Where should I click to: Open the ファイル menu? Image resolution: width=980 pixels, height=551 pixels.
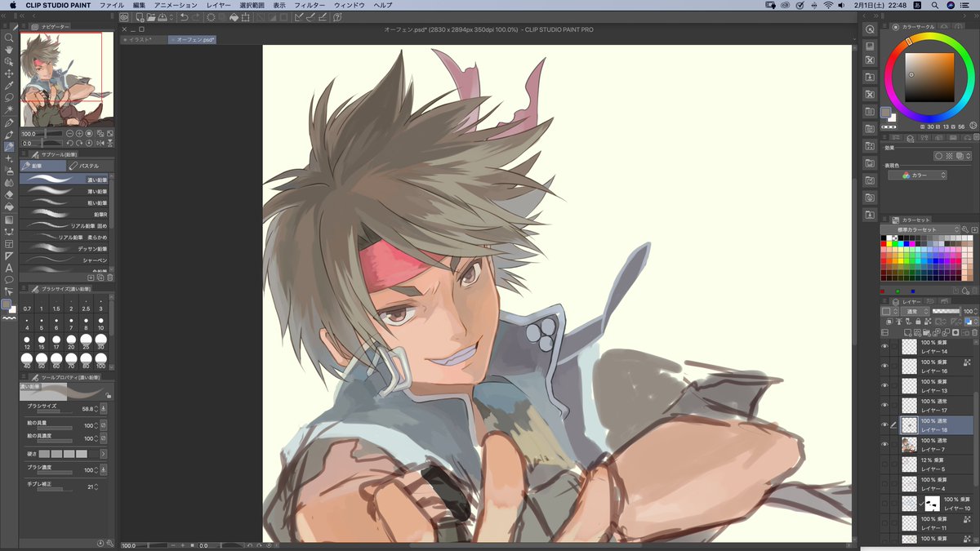tap(113, 5)
